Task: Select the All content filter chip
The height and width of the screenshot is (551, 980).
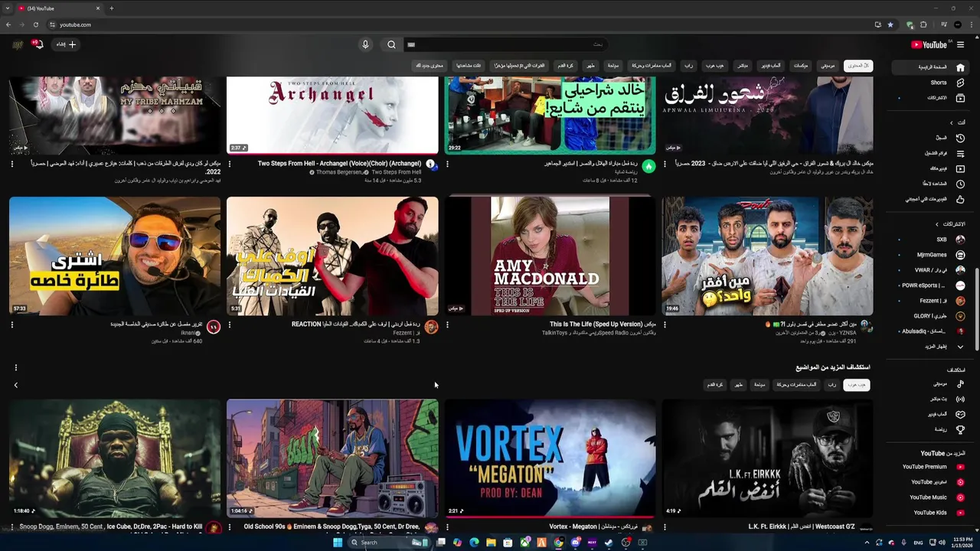Action: pos(857,66)
